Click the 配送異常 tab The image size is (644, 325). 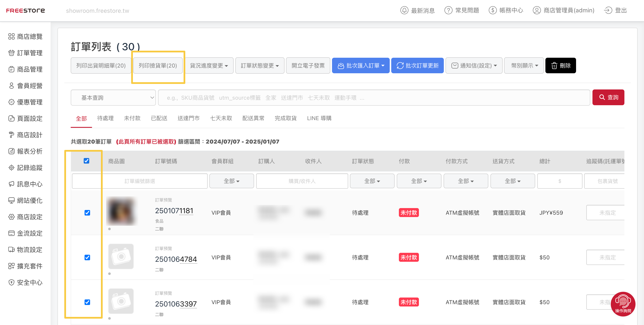pos(253,118)
